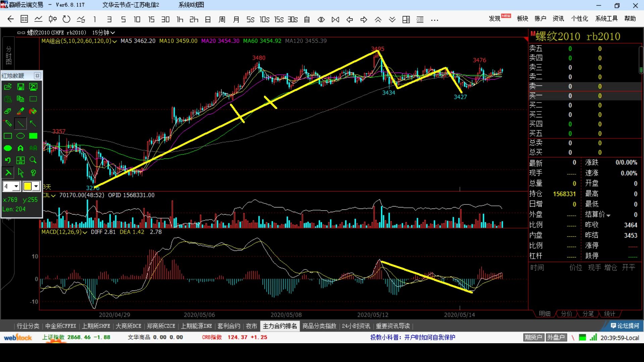The width and height of the screenshot is (644, 362).
Task: Click the save diskette icon in drawing panel
Action: click(x=20, y=87)
